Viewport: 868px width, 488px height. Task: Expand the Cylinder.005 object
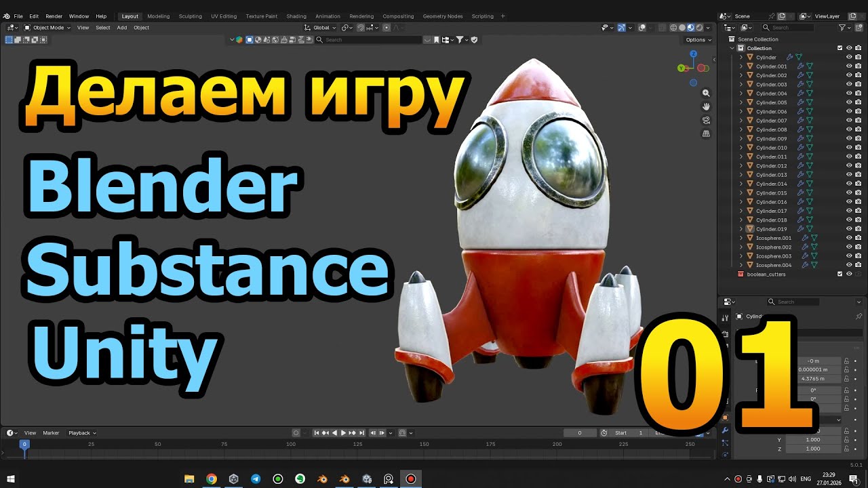[x=741, y=102]
